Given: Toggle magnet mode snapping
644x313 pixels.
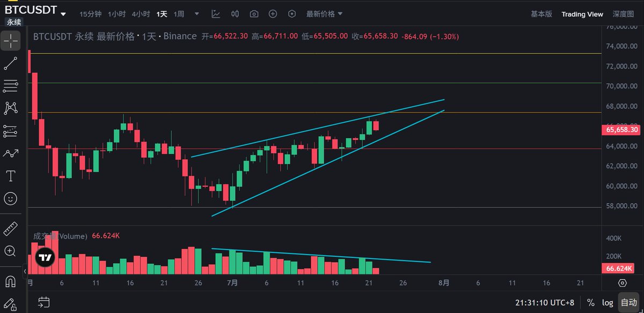Looking at the screenshot, I should (10, 281).
